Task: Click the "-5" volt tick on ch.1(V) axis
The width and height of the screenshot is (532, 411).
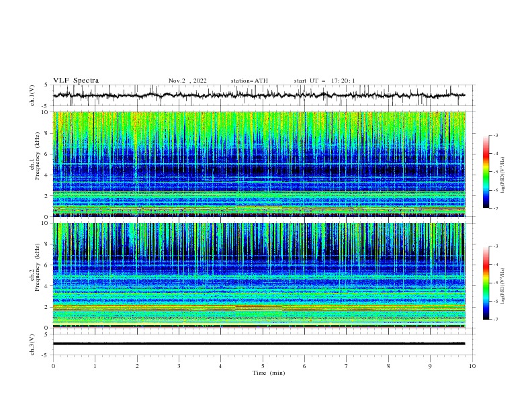Action: coord(46,106)
